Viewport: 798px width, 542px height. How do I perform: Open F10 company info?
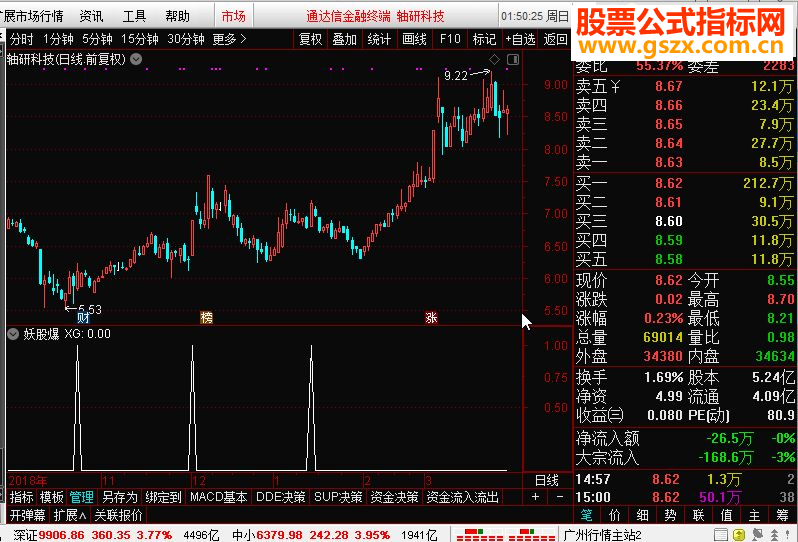pyautogui.click(x=450, y=39)
